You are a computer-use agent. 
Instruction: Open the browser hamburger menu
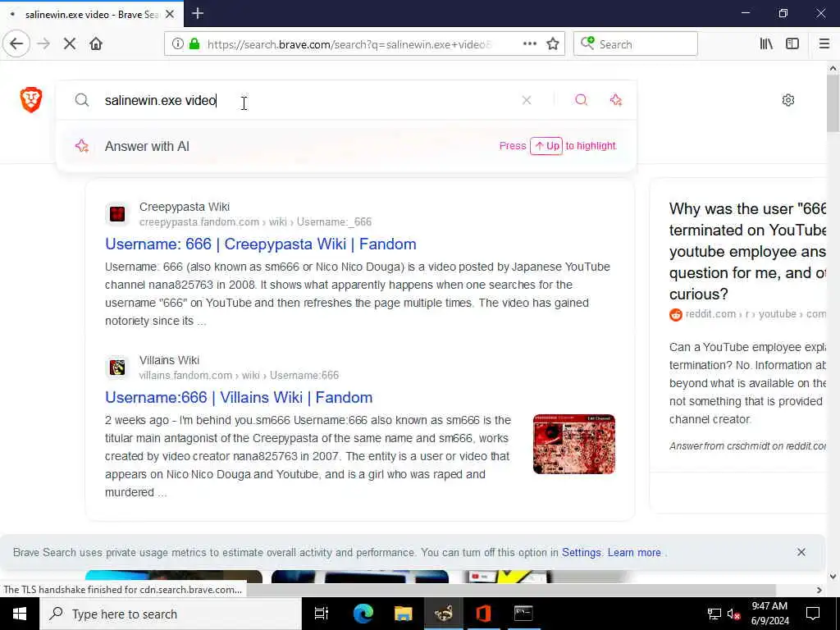[x=824, y=44]
